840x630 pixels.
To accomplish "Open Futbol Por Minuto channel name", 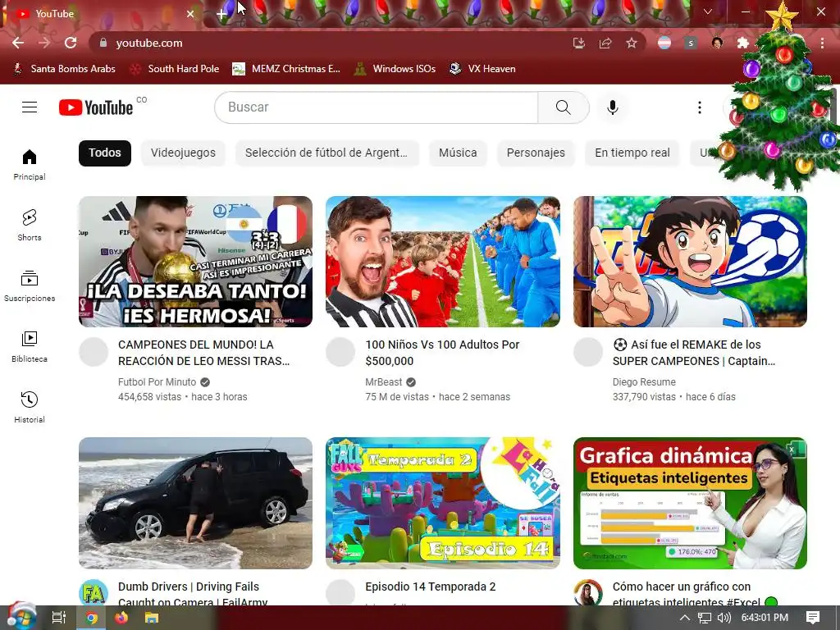I will pyautogui.click(x=157, y=382).
